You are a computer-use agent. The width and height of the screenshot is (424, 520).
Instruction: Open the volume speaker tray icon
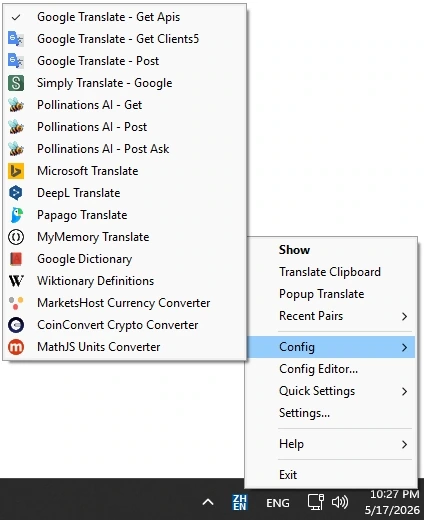340,502
